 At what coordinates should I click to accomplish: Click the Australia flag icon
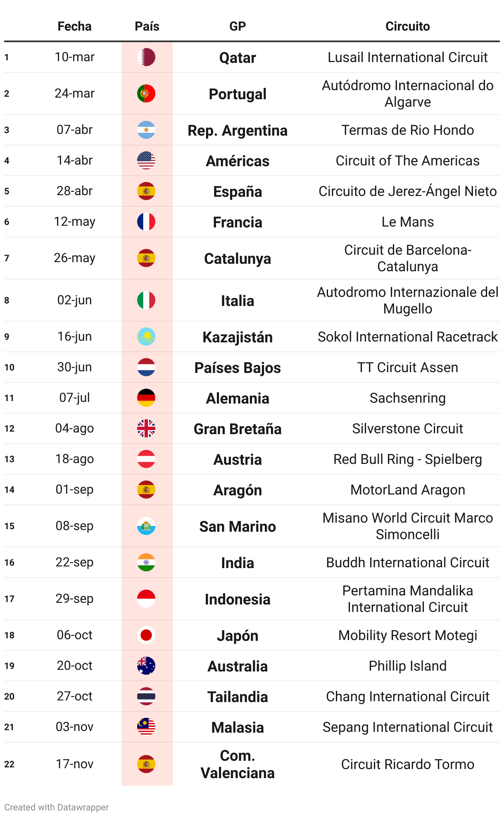pos(146,666)
